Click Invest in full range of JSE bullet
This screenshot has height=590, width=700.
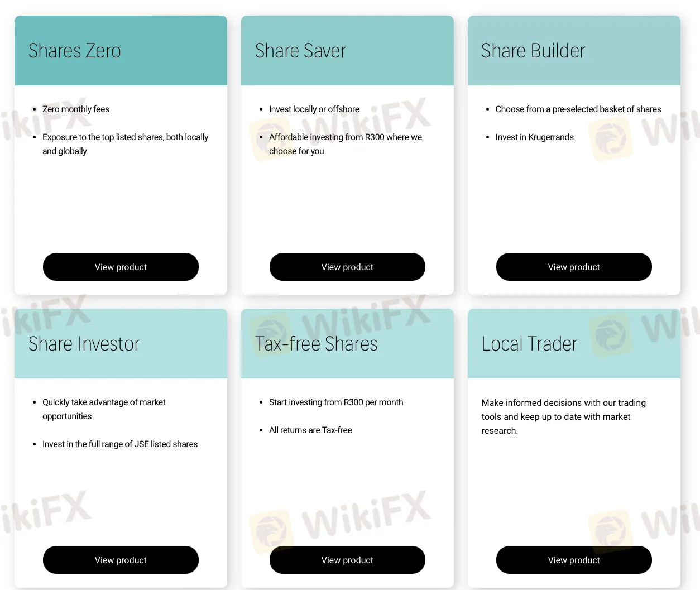point(120,444)
